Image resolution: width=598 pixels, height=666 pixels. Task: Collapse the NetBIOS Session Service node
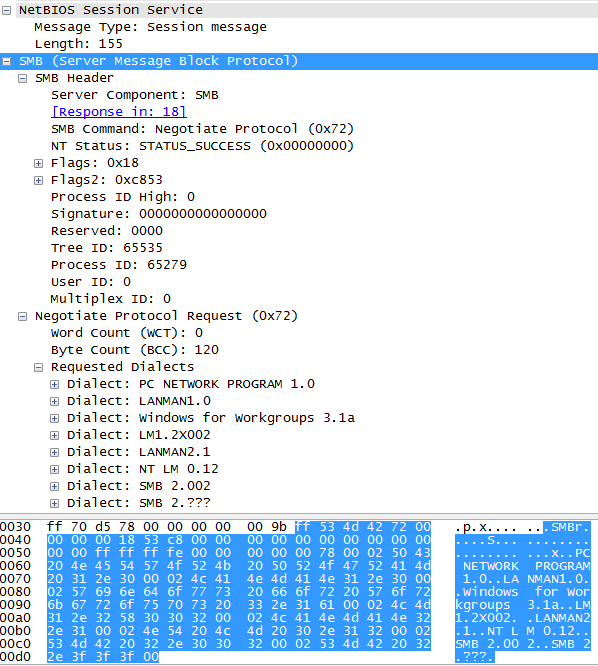coord(6,10)
